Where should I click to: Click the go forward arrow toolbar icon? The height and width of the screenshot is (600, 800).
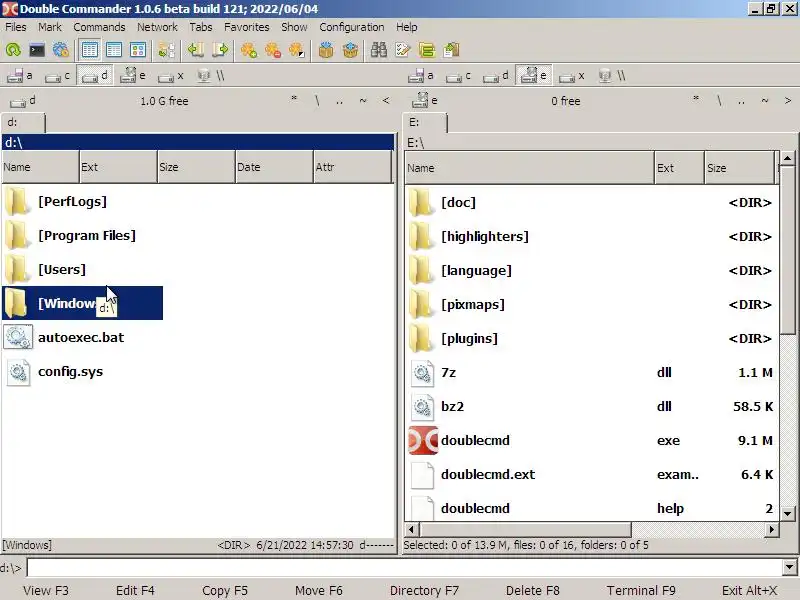point(220,50)
